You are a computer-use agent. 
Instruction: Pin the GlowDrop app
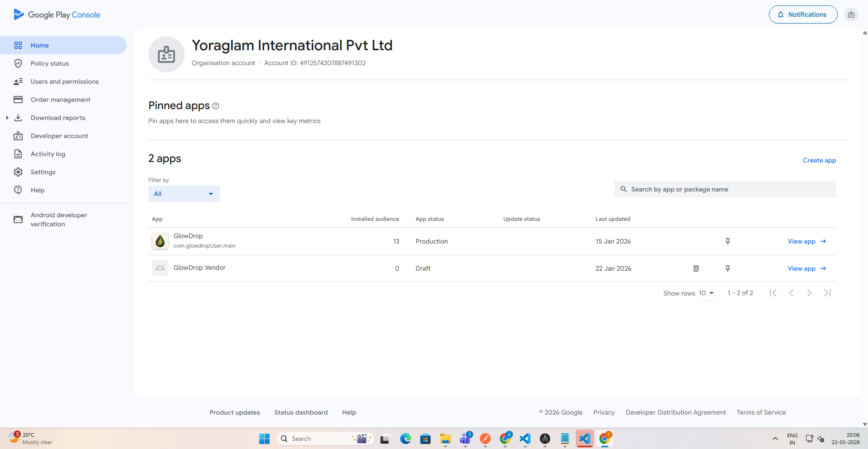point(727,241)
